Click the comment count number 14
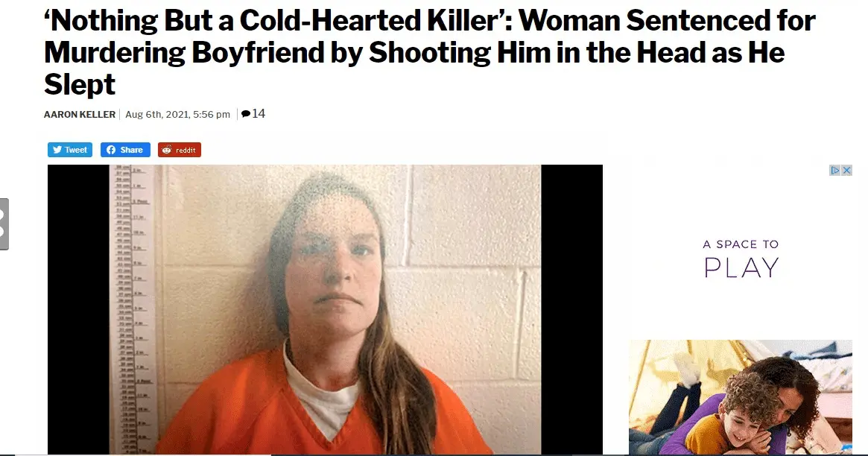Screen dimensions: 868x456 click(259, 113)
